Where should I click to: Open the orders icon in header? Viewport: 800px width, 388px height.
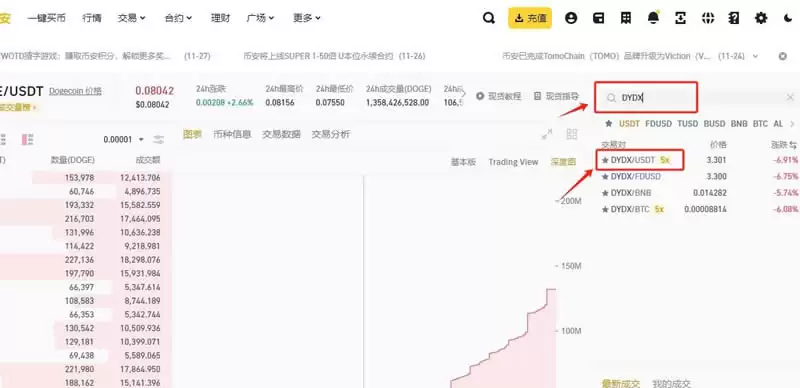(626, 18)
